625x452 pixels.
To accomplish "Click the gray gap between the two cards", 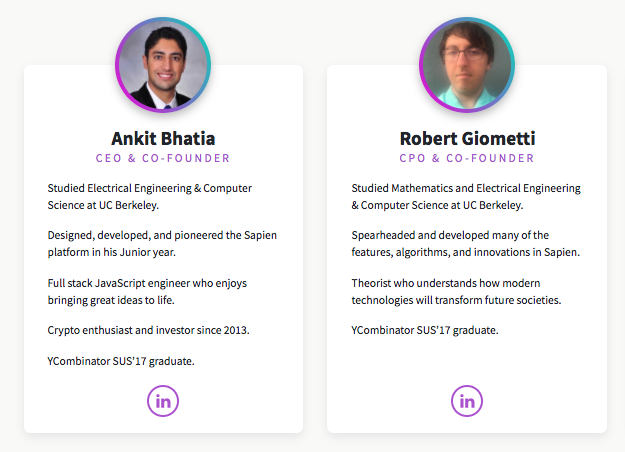I will point(315,250).
